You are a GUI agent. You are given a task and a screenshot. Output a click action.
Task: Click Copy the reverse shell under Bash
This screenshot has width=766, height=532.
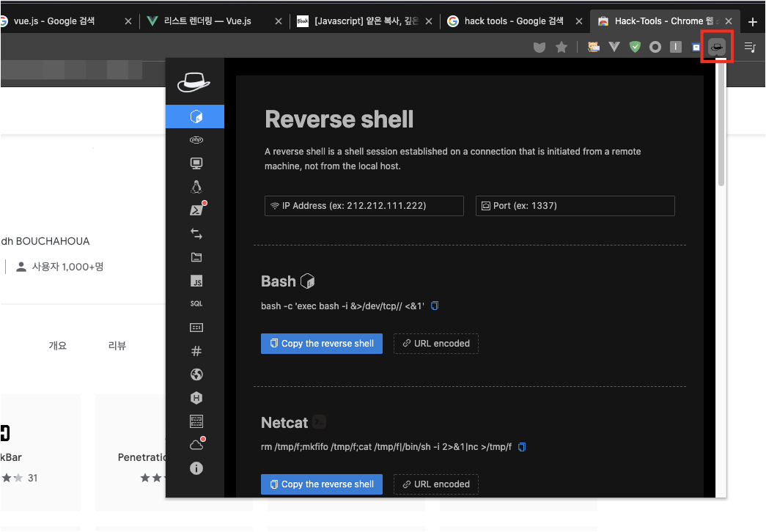322,344
